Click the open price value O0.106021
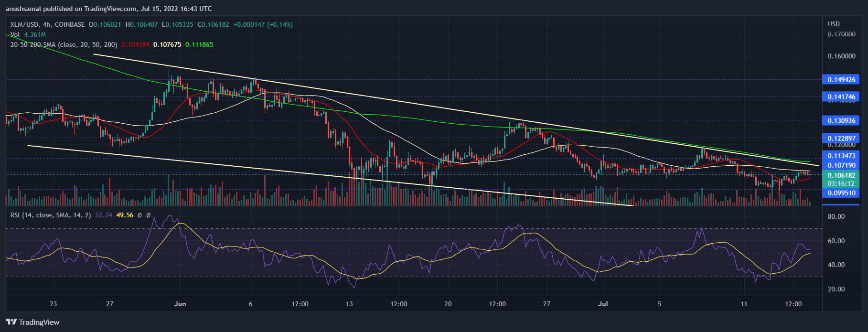The height and width of the screenshot is (332, 868). click(x=105, y=24)
